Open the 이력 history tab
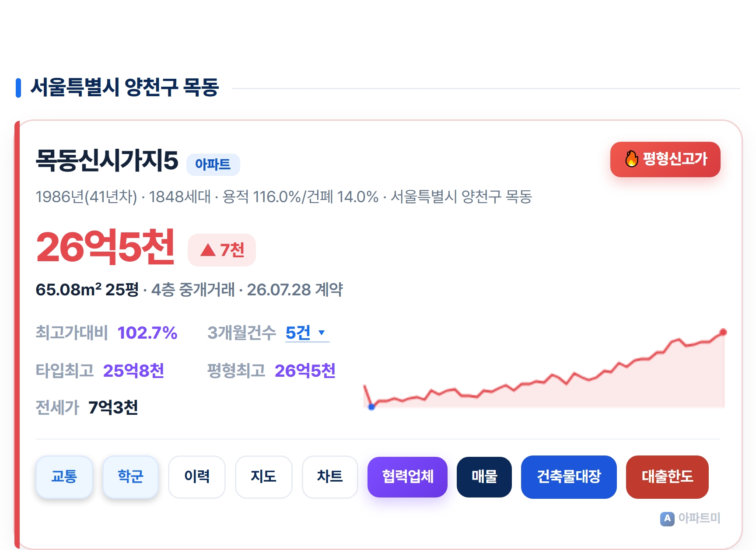This screenshot has height=550, width=756. click(x=197, y=476)
